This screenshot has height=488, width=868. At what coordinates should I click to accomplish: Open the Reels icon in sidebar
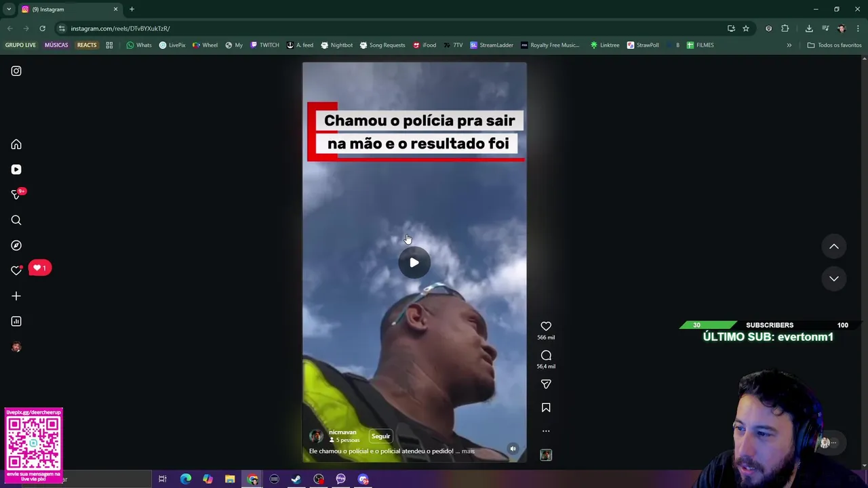click(16, 169)
